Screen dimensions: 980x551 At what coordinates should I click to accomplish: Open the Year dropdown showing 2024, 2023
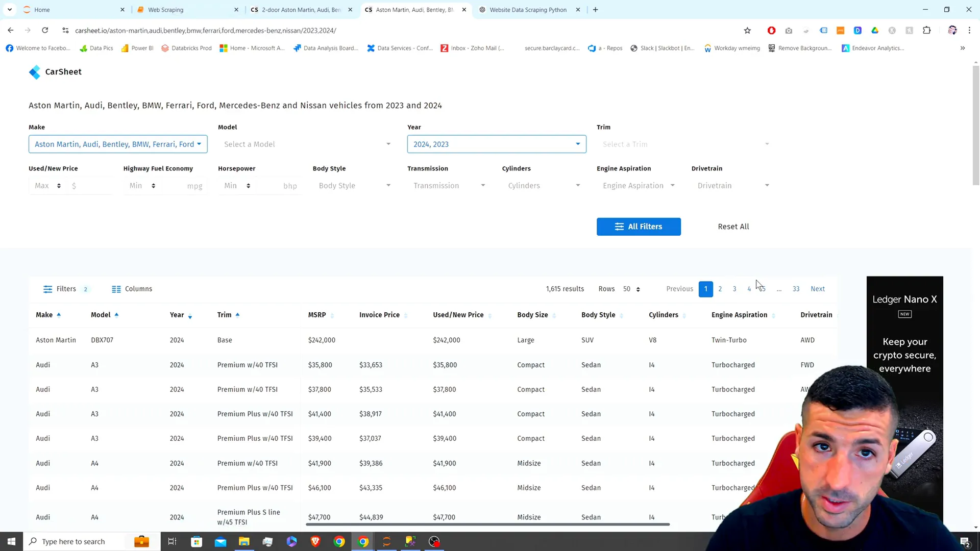tap(497, 144)
